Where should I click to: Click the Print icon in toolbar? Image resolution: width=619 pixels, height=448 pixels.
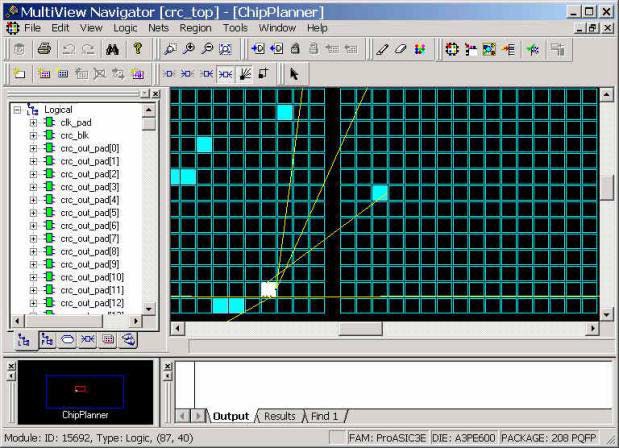[x=44, y=49]
